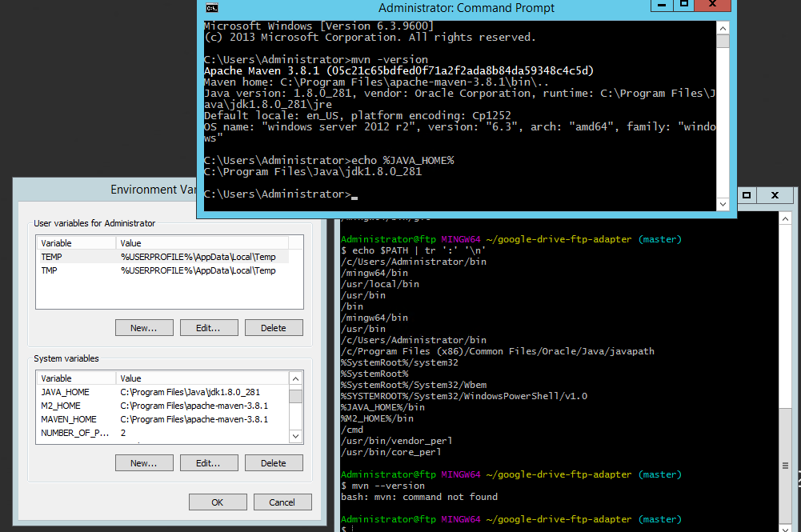Click Command Prompt scrollbar thumb
The width and height of the screenshot is (801, 532).
723,41
